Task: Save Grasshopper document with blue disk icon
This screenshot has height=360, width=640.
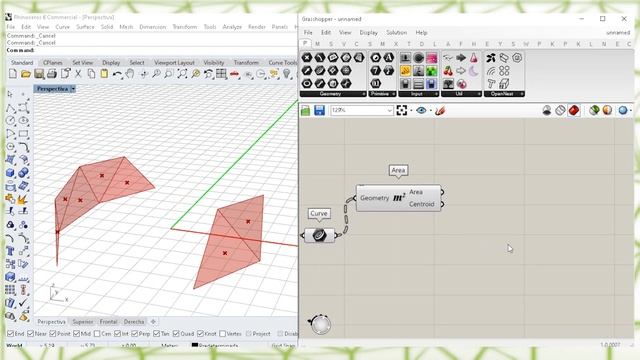Action: pos(319,110)
